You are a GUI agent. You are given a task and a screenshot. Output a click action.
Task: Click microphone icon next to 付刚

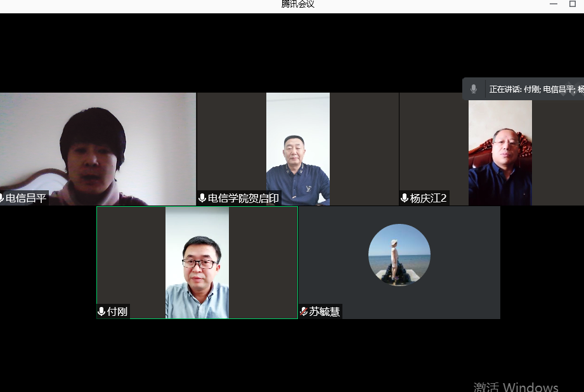point(101,311)
